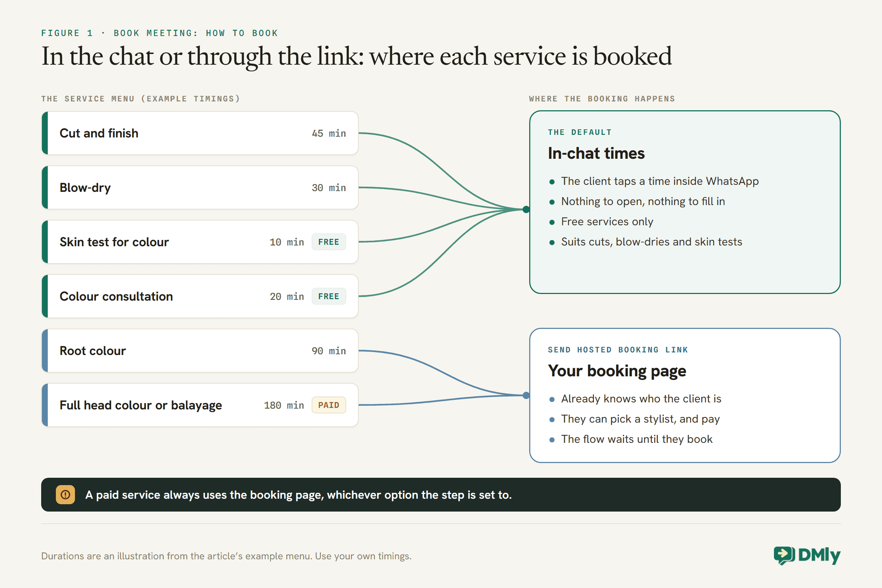The image size is (882, 588).
Task: Select the Cut and finish service card
Action: point(200,133)
